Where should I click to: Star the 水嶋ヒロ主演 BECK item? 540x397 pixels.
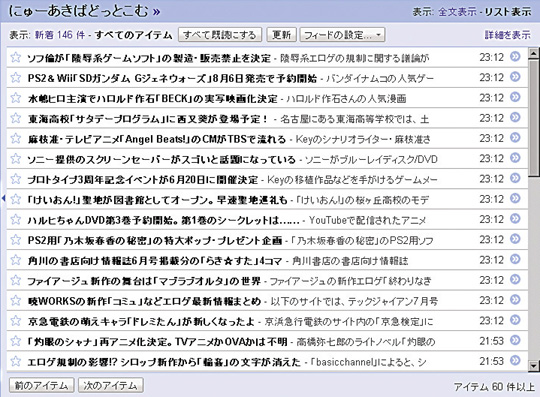(15, 98)
